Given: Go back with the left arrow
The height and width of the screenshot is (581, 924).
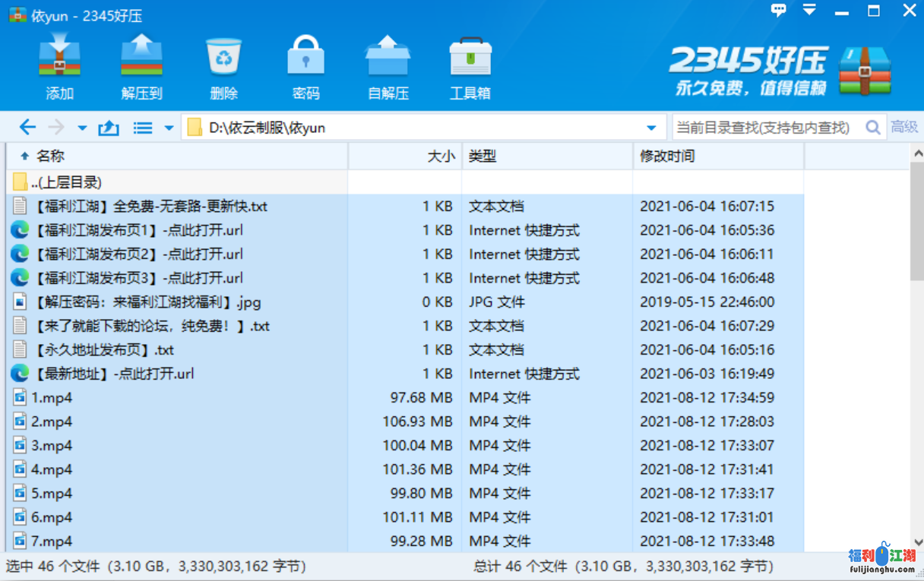Looking at the screenshot, I should [x=27, y=128].
